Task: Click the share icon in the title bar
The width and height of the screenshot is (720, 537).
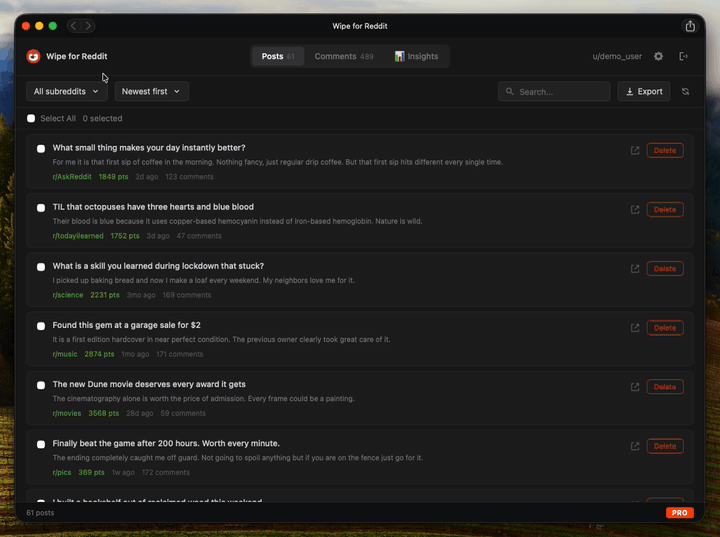Action: click(690, 26)
